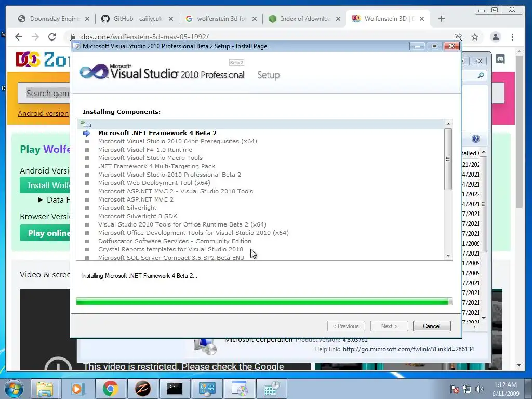Open a new Chrome tab
Image resolution: width=532 pixels, height=399 pixels.
click(442, 19)
